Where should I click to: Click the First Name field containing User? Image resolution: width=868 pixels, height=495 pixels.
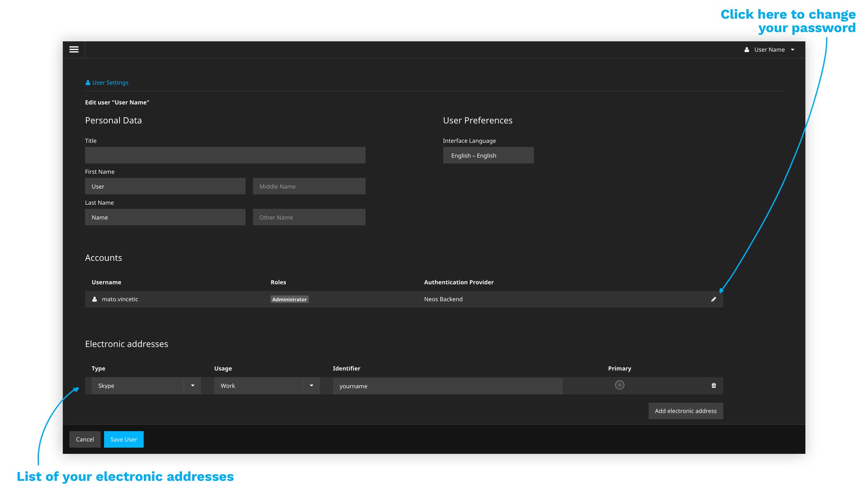tap(165, 186)
